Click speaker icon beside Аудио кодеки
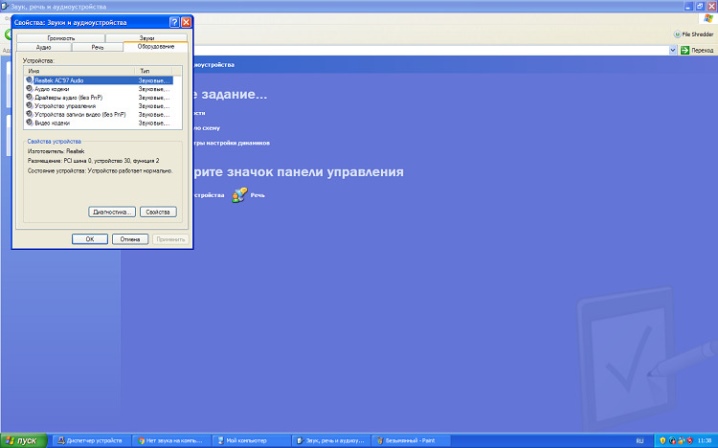The height and width of the screenshot is (448, 718). pyautogui.click(x=29, y=89)
